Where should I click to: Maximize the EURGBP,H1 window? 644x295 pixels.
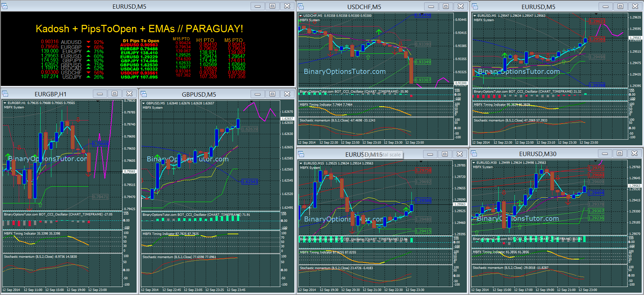click(114, 94)
